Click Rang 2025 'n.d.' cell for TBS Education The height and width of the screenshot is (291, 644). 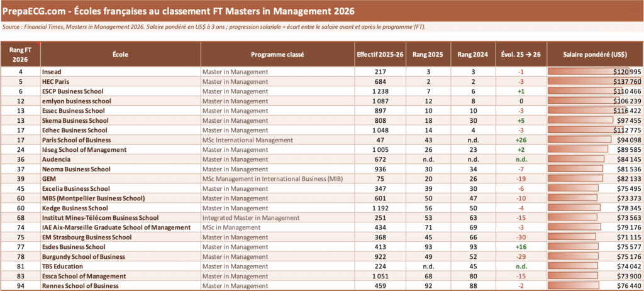428,266
